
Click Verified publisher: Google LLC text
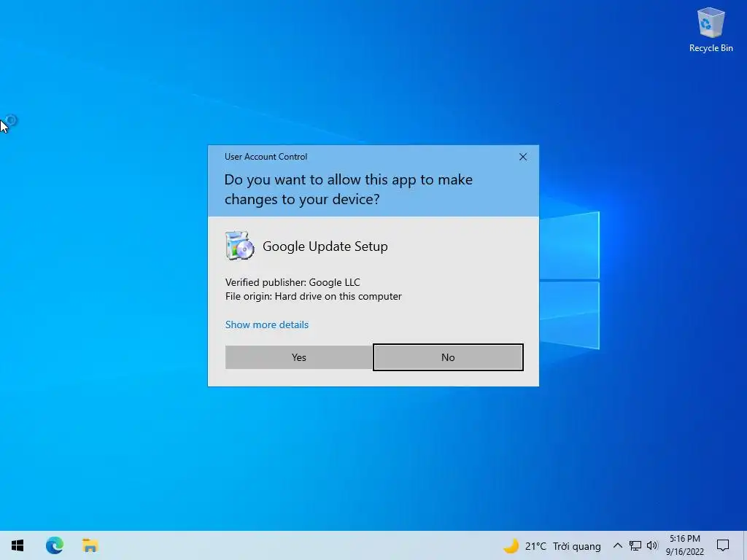click(293, 282)
